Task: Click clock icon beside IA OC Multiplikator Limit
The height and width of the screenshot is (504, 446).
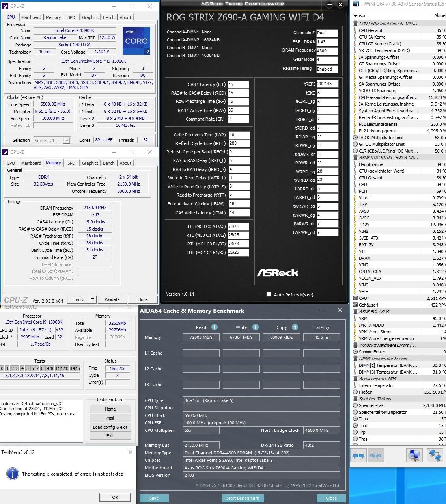Action: pos(355,138)
